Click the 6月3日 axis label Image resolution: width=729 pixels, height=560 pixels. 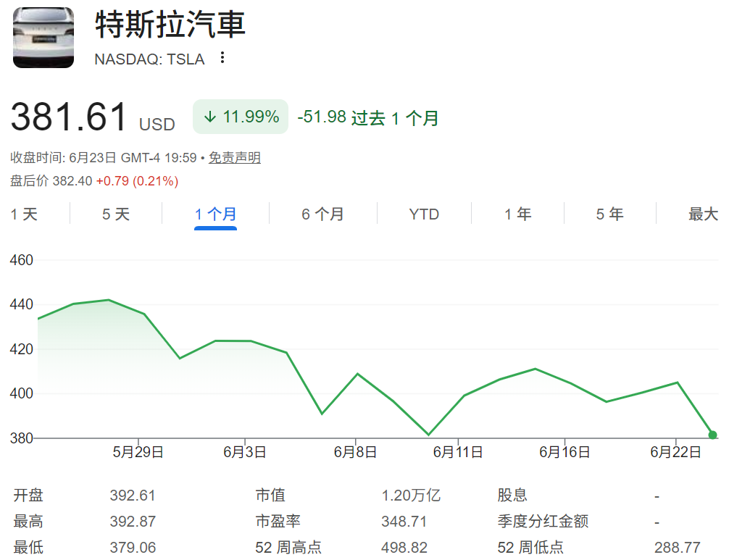[x=244, y=452]
